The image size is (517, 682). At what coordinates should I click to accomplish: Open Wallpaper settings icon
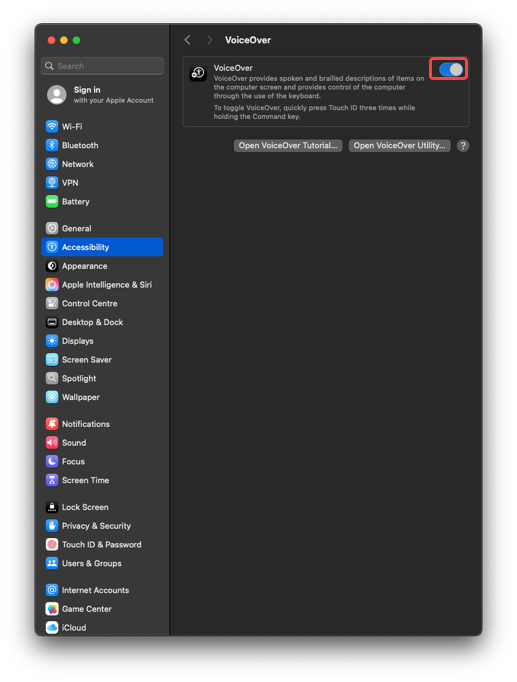click(x=52, y=397)
